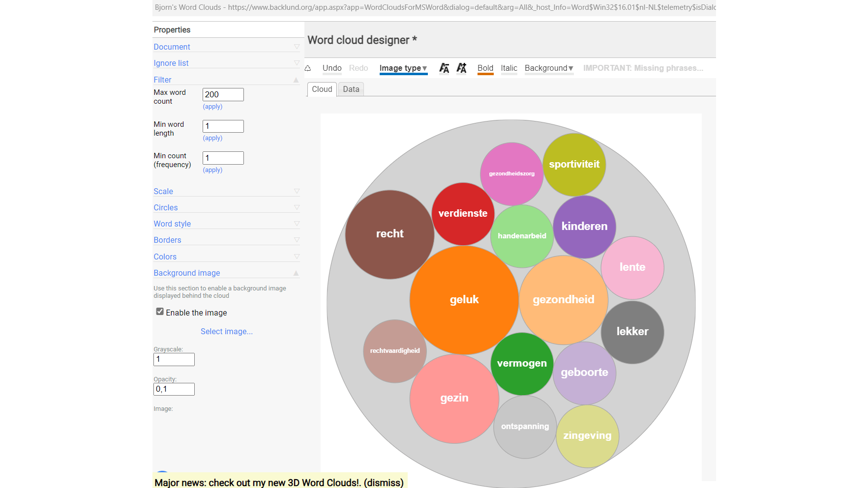Apply the Min count frequency value

point(212,170)
